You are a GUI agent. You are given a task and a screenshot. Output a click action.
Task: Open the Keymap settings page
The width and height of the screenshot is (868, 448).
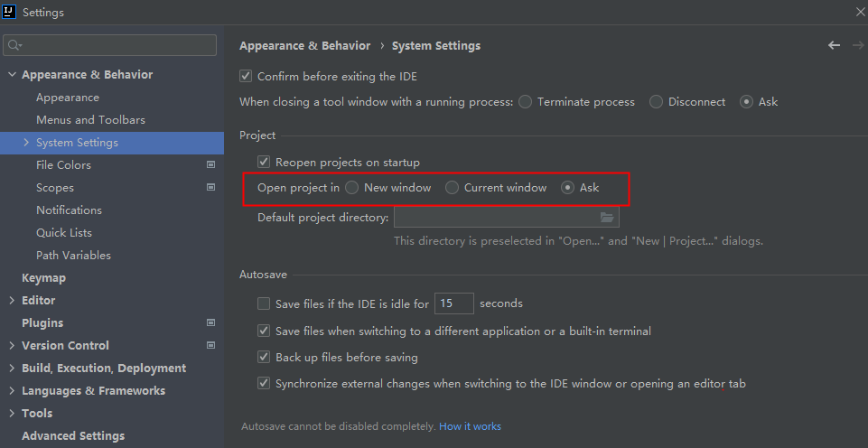(x=43, y=277)
